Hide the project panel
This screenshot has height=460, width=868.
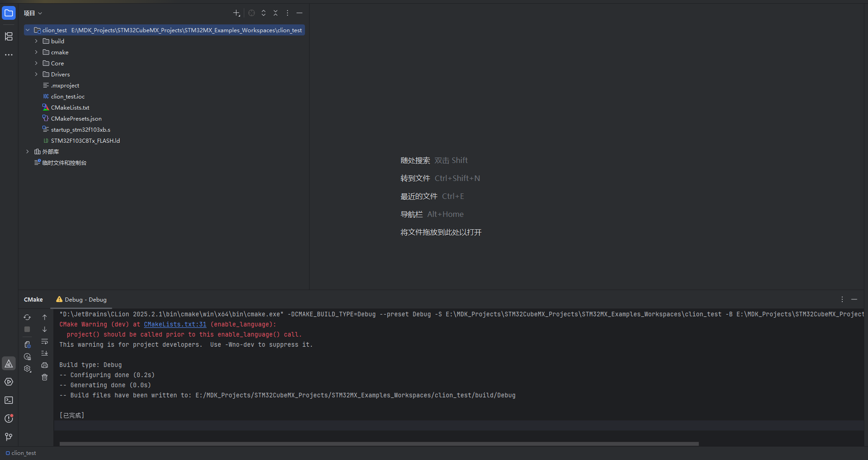pyautogui.click(x=299, y=13)
